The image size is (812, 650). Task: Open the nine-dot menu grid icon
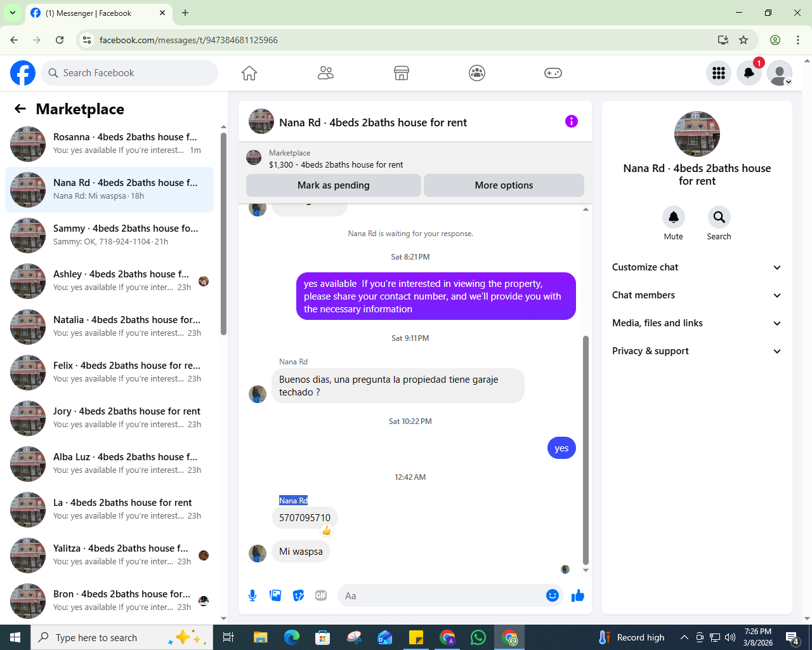coord(719,73)
